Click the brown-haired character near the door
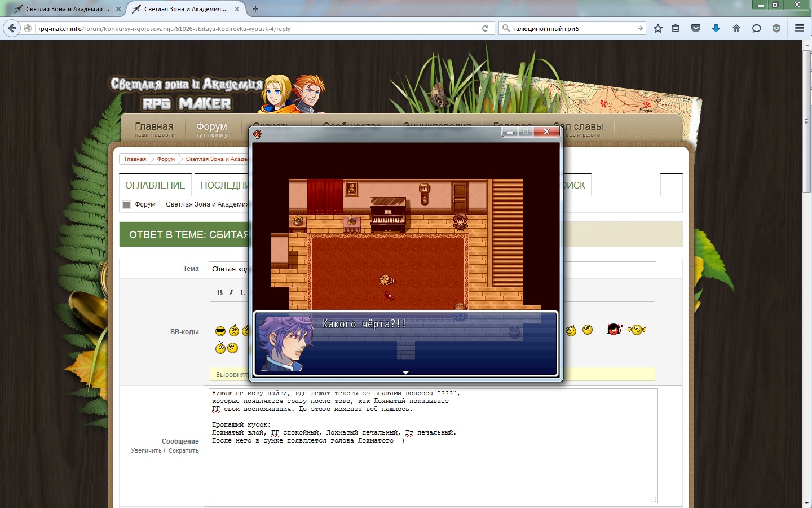Viewport: 812px width, 508px height. click(x=460, y=222)
